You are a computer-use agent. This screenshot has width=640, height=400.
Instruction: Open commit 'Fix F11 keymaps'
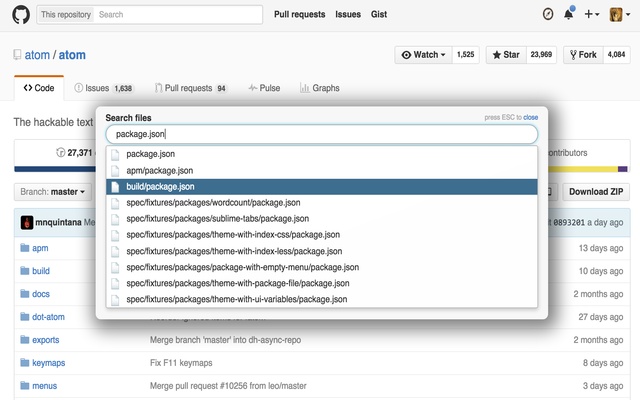pyautogui.click(x=181, y=363)
